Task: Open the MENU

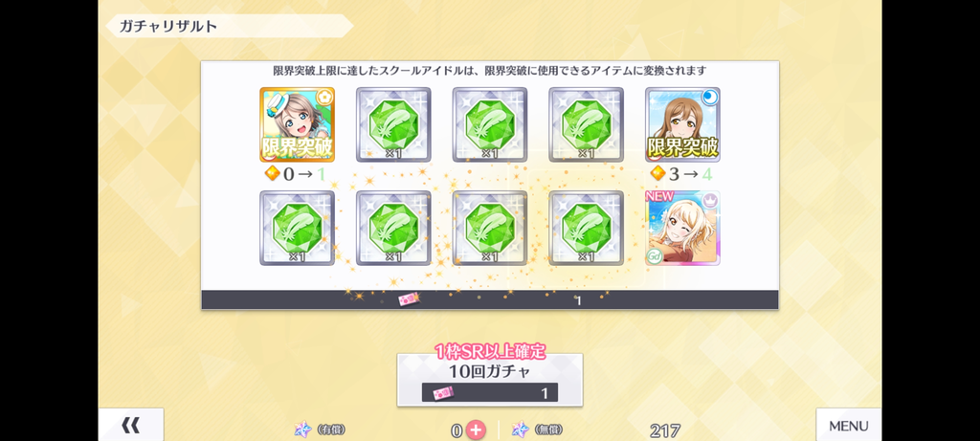Action: click(849, 425)
